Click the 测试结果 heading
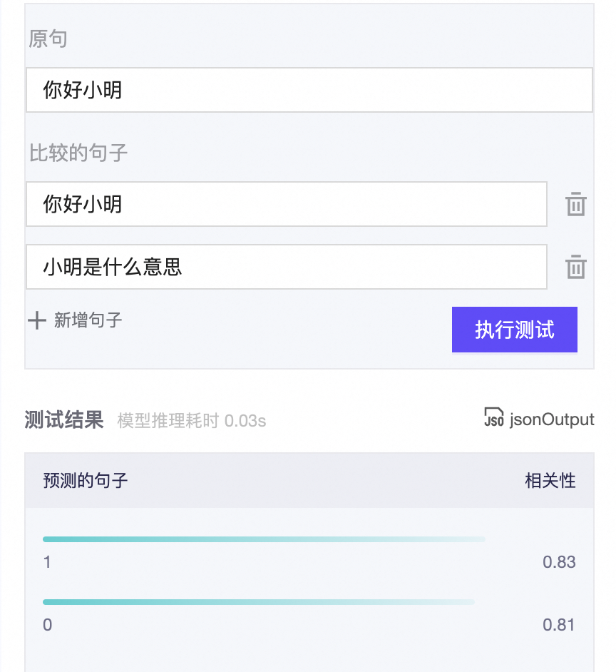 click(x=64, y=419)
